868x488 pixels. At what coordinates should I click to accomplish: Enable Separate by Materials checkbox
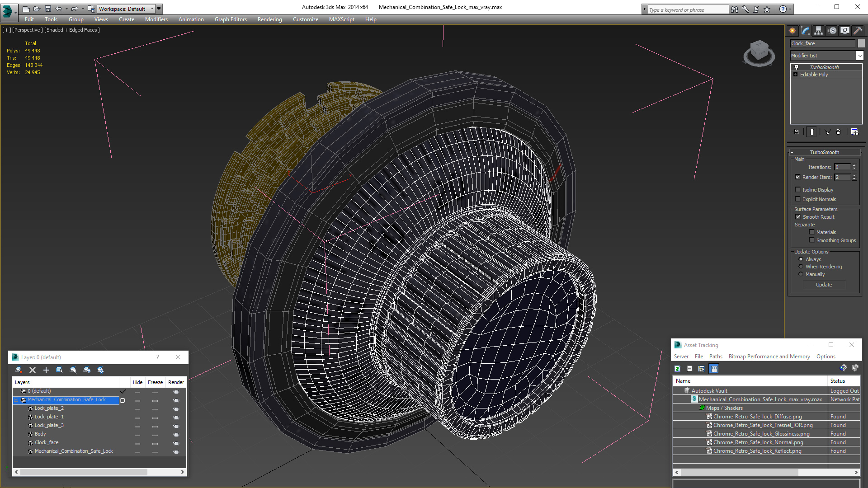pos(812,232)
